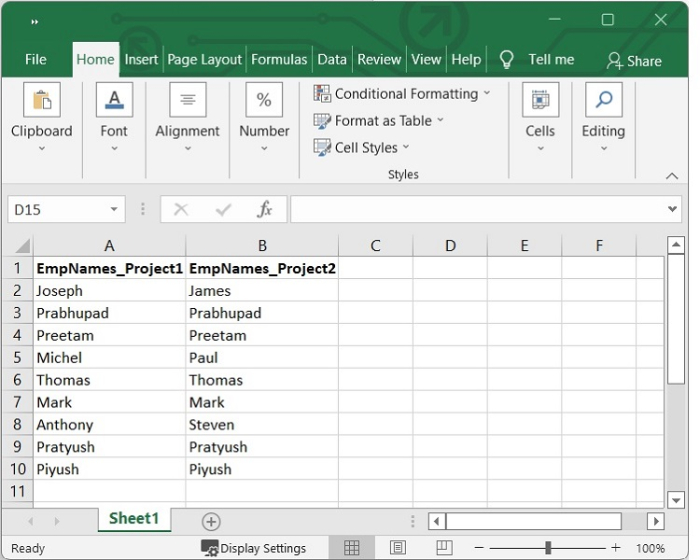700x560 pixels.
Task: Open the Editing search group
Action: [x=603, y=101]
